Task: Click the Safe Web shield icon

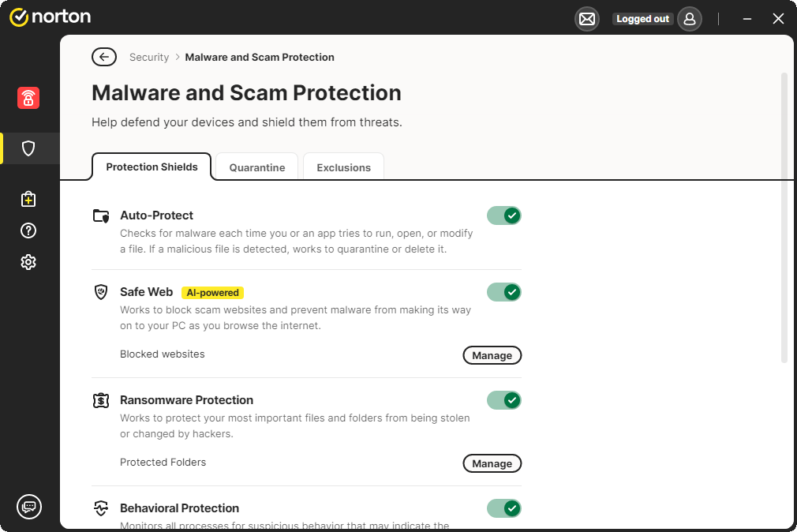Action: coord(101,292)
